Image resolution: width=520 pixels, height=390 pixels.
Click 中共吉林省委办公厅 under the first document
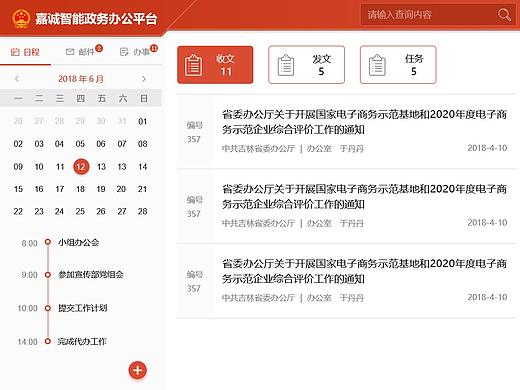click(x=258, y=148)
